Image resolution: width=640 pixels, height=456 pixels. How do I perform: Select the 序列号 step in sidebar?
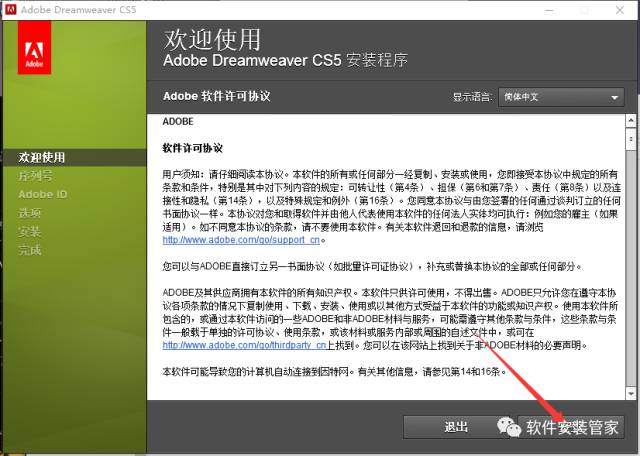coord(35,175)
